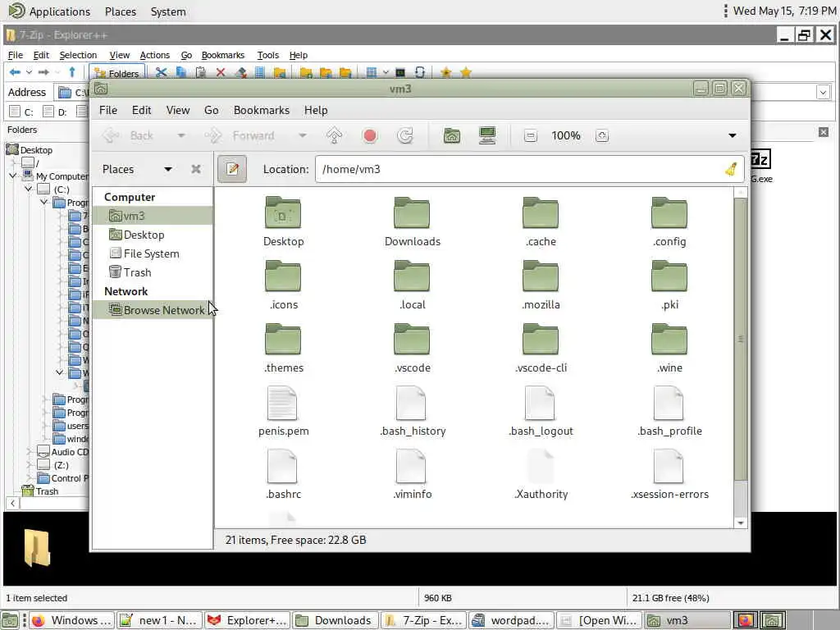The height and width of the screenshot is (630, 840).
Task: Select 100% zoom level label
Action: click(x=566, y=135)
